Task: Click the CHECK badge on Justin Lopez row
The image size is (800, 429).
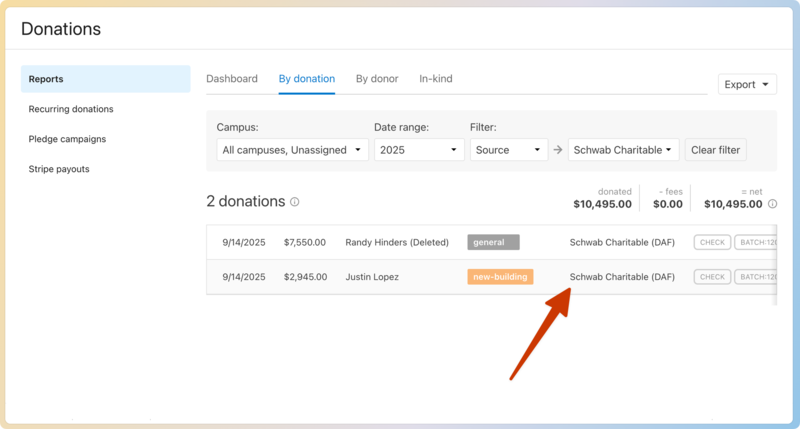Action: click(x=712, y=277)
